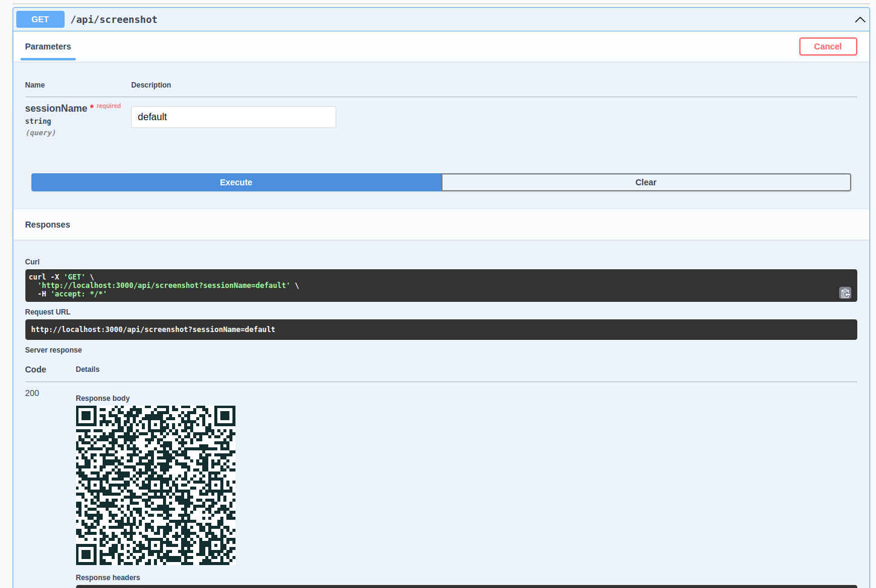Click the Request URL label
This screenshot has width=876, height=588.
click(48, 312)
